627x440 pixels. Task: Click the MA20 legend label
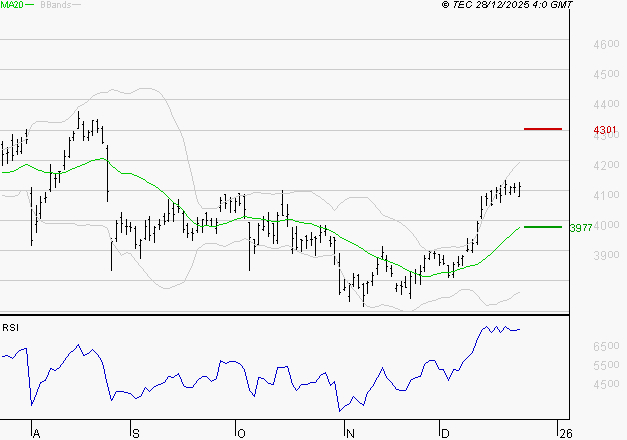pos(12,5)
